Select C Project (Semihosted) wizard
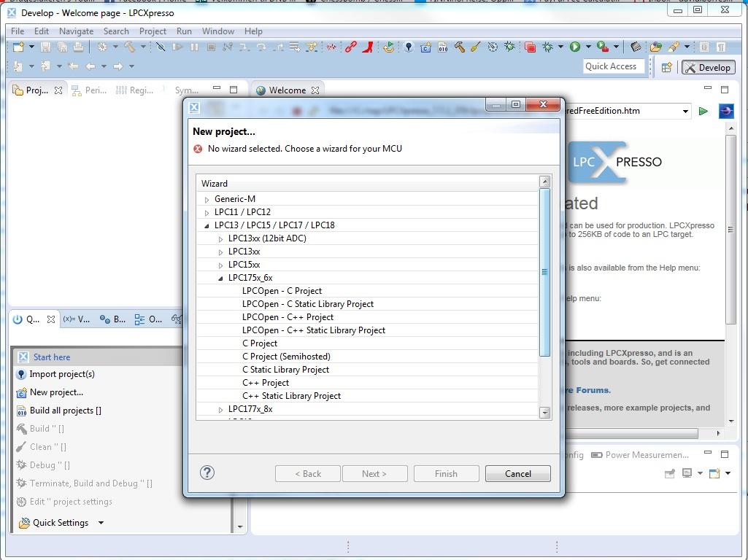 click(x=286, y=357)
